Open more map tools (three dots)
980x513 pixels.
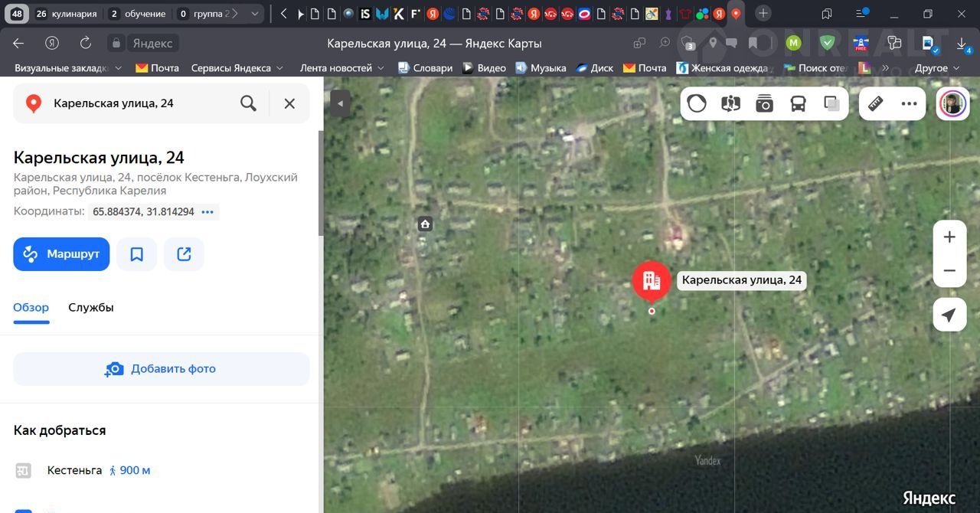[x=909, y=104]
